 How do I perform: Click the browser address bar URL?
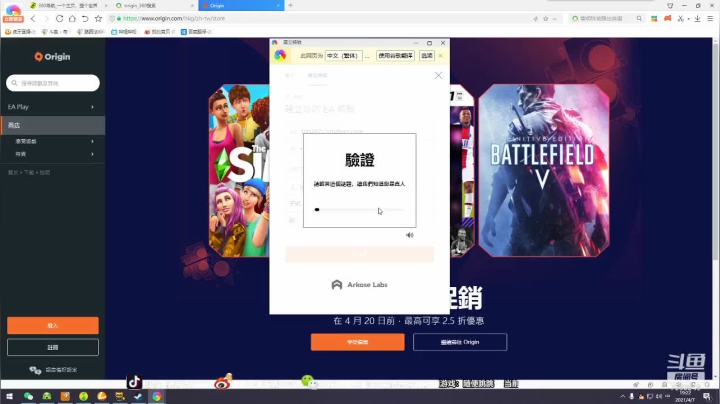coord(174,19)
